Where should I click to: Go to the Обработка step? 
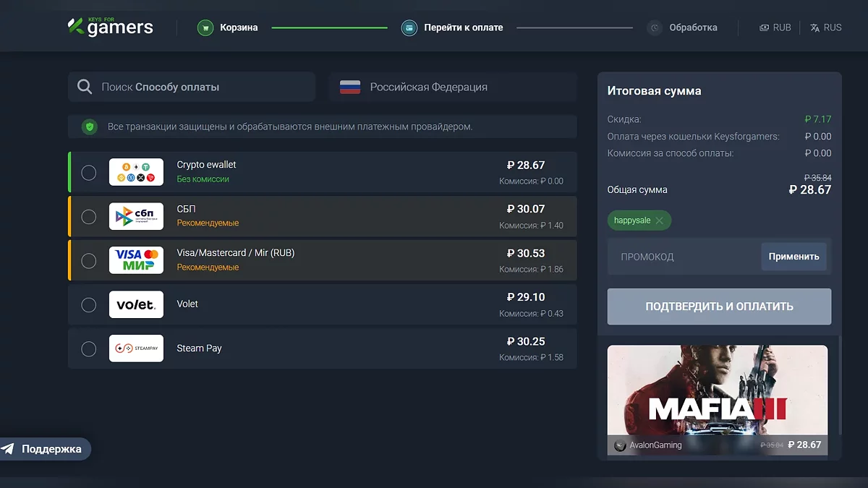[682, 27]
